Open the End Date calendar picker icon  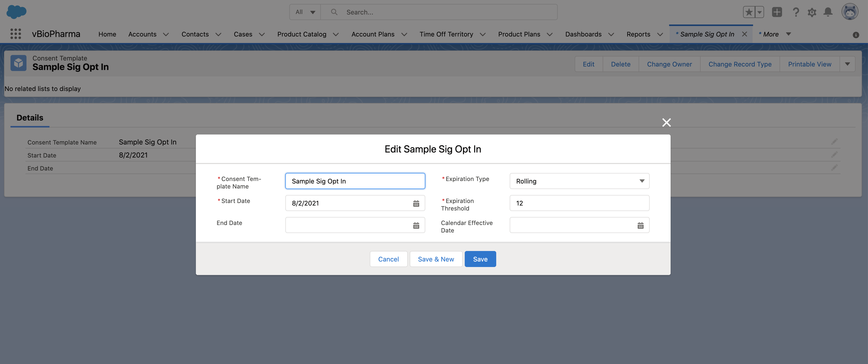(416, 225)
